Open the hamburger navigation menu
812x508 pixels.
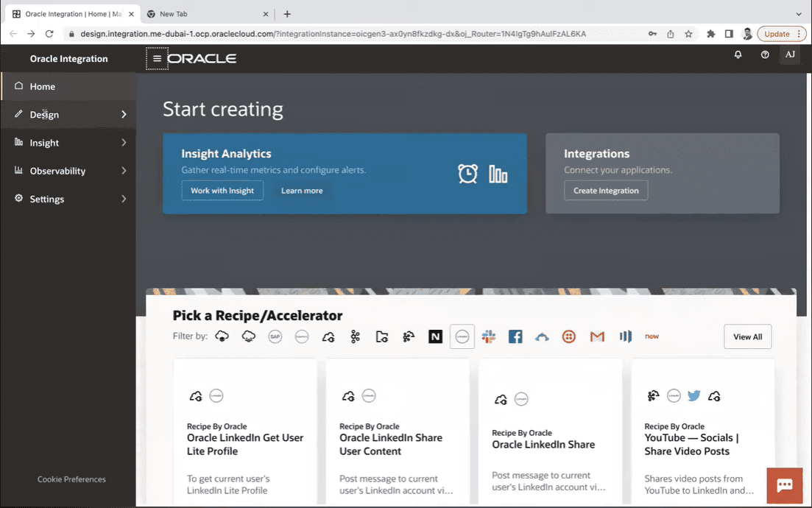coord(157,58)
